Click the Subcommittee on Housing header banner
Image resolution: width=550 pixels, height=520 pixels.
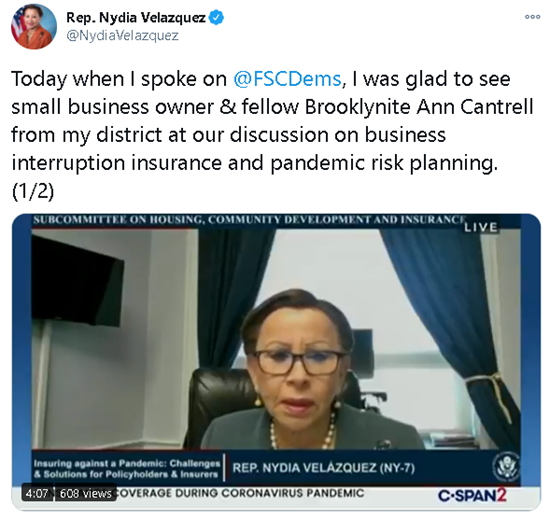point(249,220)
